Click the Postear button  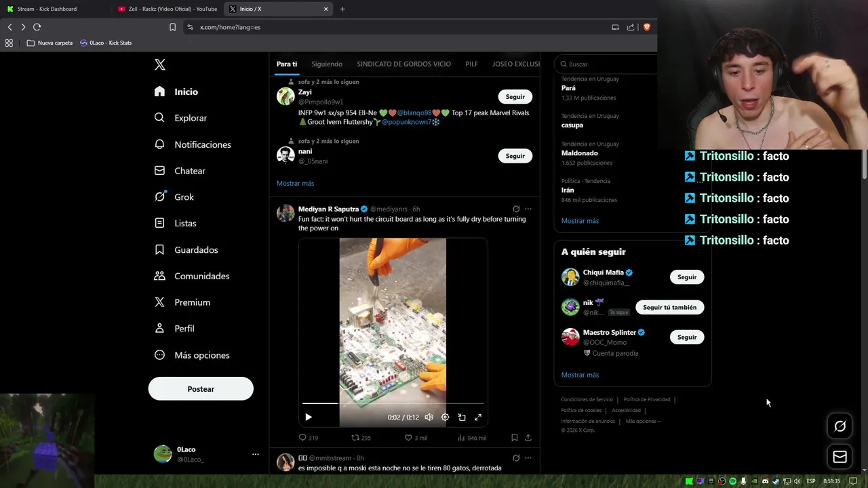(201, 389)
